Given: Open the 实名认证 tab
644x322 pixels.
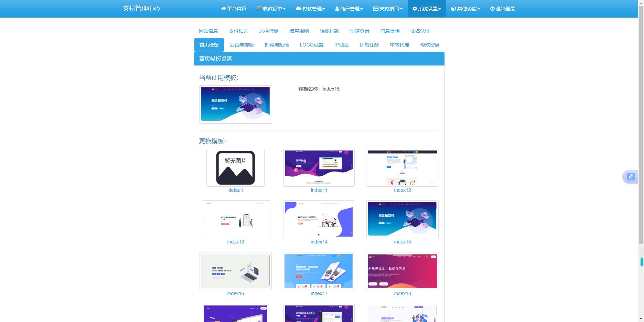Looking at the screenshot, I should tap(420, 31).
